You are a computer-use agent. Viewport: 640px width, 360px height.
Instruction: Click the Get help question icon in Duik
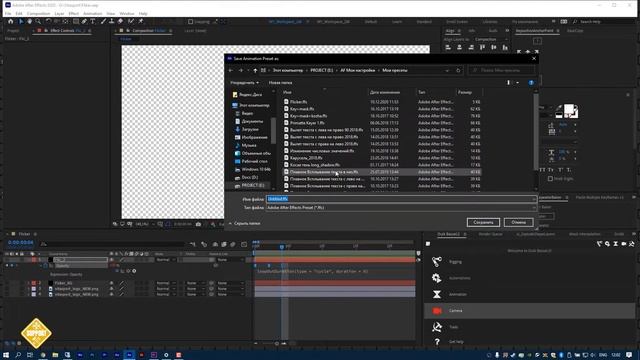point(437,342)
